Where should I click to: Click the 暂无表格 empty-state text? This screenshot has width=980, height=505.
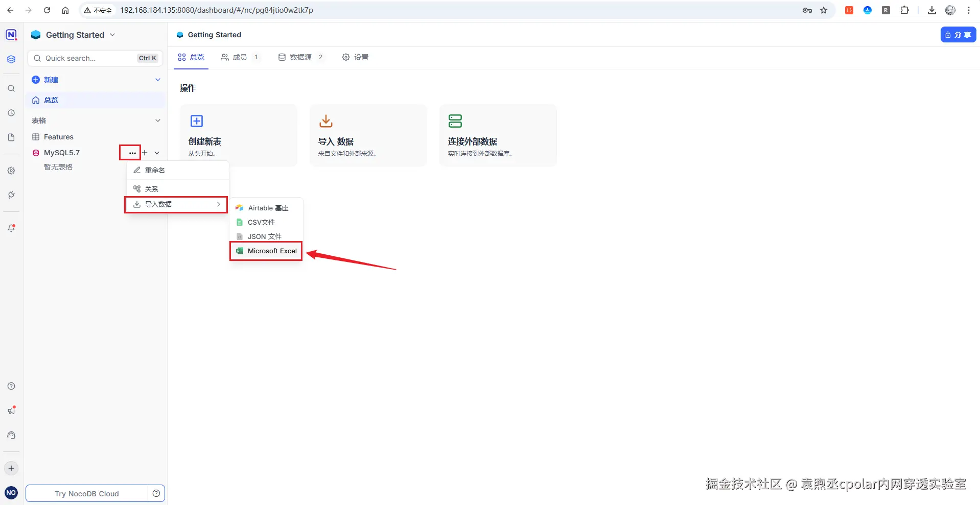point(58,167)
